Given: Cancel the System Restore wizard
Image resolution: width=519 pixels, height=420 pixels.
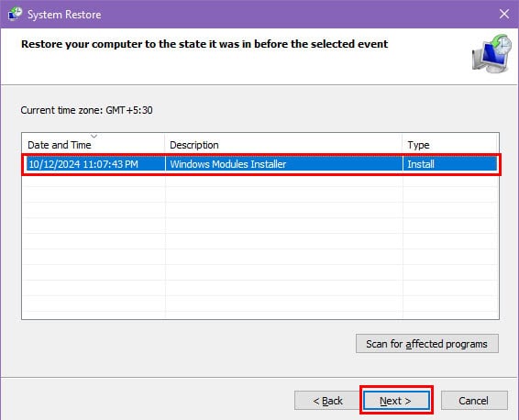Looking at the screenshot, I should pos(474,401).
